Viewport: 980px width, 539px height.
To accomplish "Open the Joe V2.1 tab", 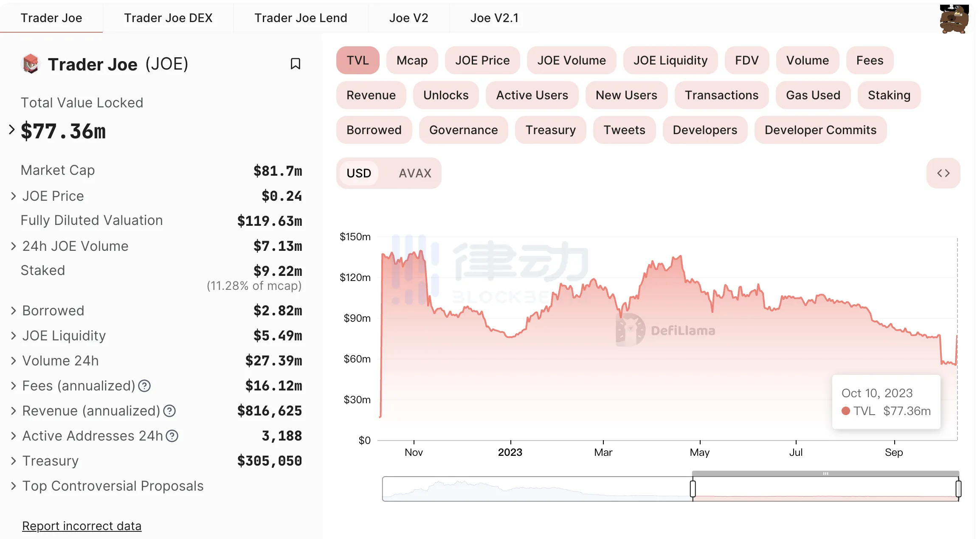I will (494, 18).
